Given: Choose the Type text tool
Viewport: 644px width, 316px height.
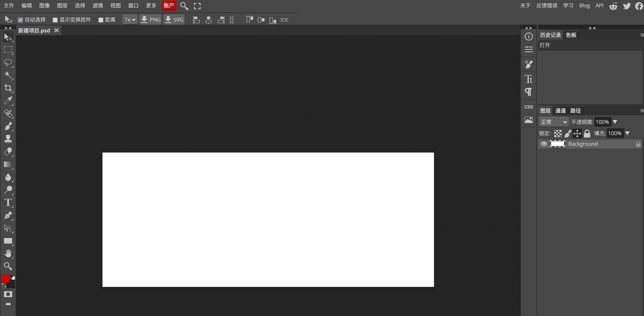Looking at the screenshot, I should 8,203.
